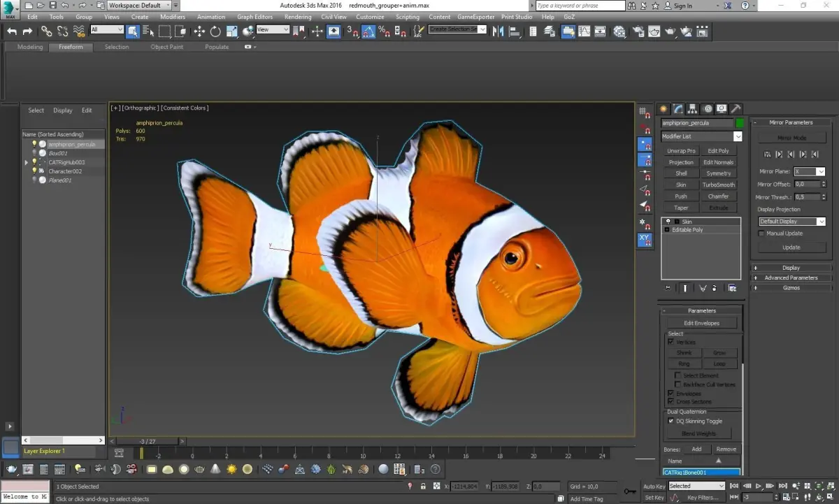Viewport: 839px width, 504px height.
Task: Click the Unlink Selection tool
Action: [x=62, y=31]
